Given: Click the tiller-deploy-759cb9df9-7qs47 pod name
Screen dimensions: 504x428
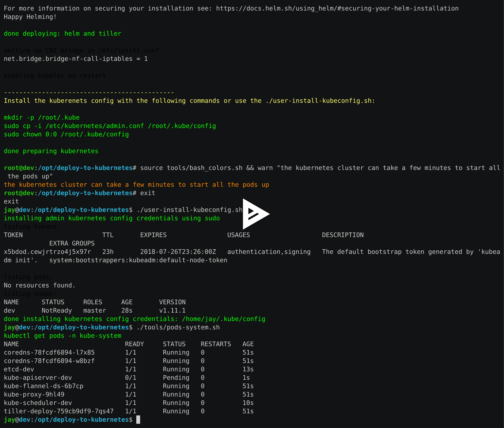Looking at the screenshot, I should tap(58, 411).
